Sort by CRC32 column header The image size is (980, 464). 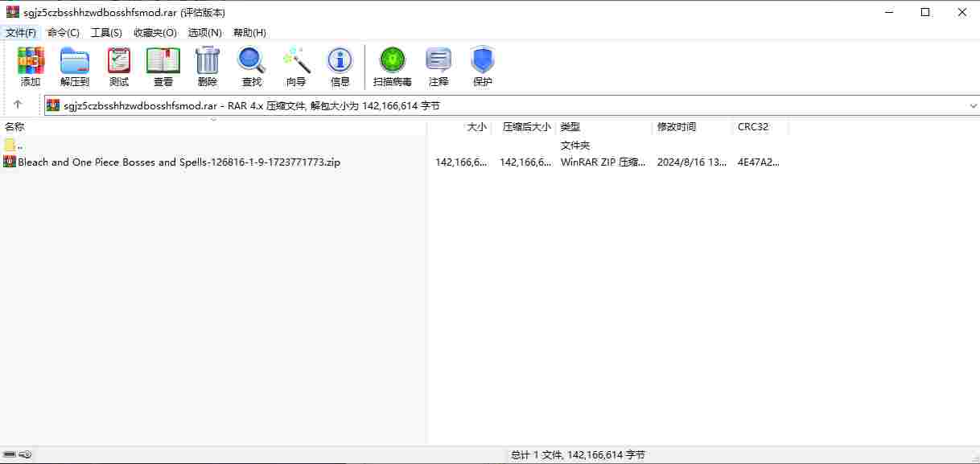[x=760, y=127]
